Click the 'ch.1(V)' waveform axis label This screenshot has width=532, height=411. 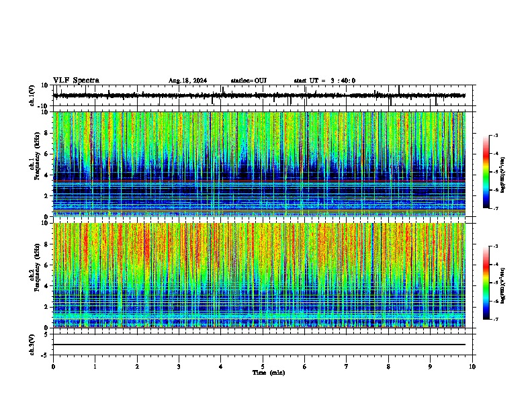(x=32, y=95)
